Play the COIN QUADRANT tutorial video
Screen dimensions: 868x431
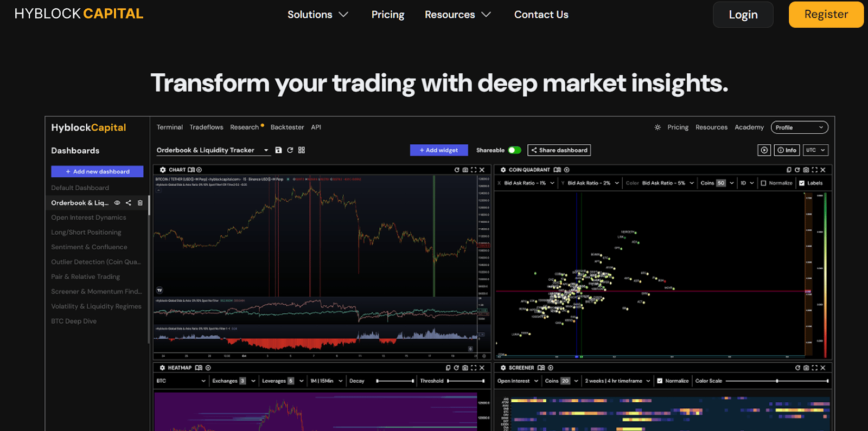click(x=566, y=170)
